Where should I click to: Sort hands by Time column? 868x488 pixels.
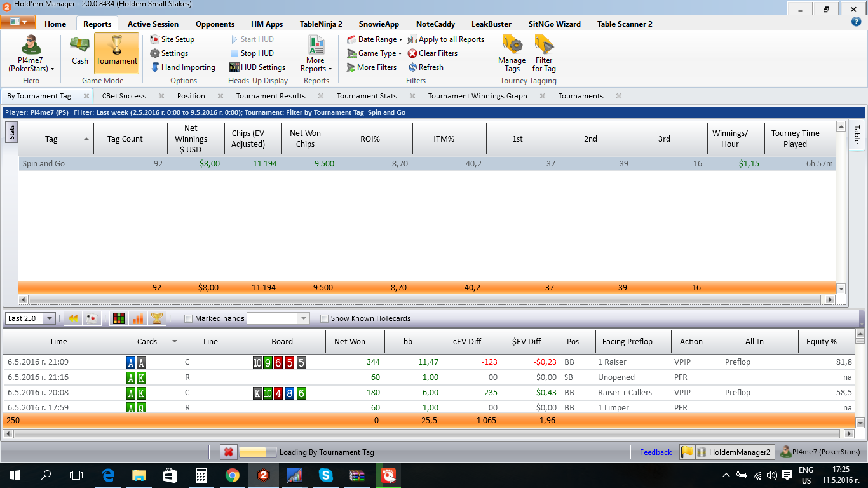[x=63, y=342]
